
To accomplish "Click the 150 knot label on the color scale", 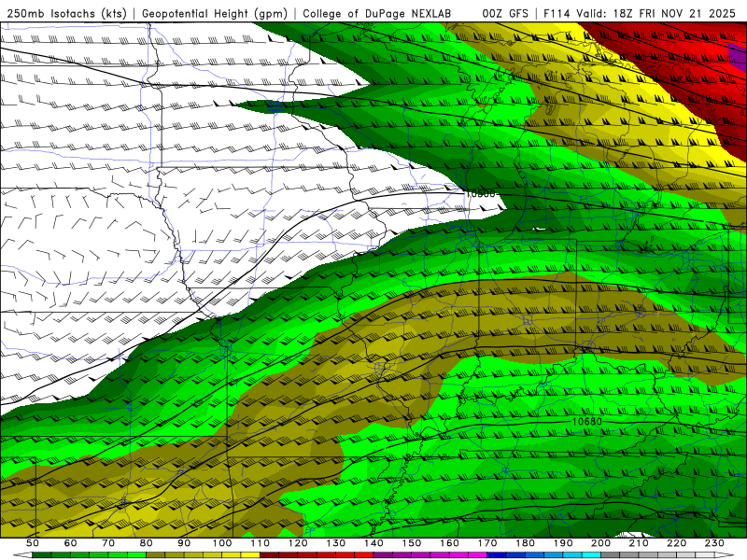I will coord(412,543).
